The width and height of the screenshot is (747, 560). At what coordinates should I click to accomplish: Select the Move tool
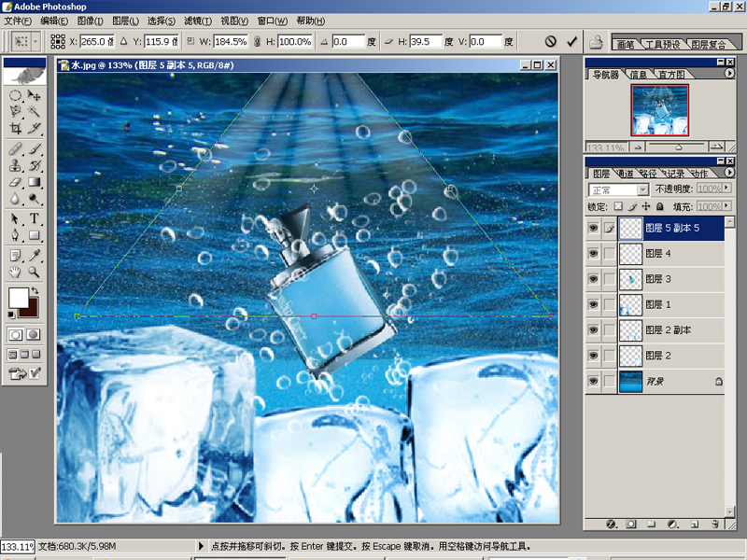(34, 95)
